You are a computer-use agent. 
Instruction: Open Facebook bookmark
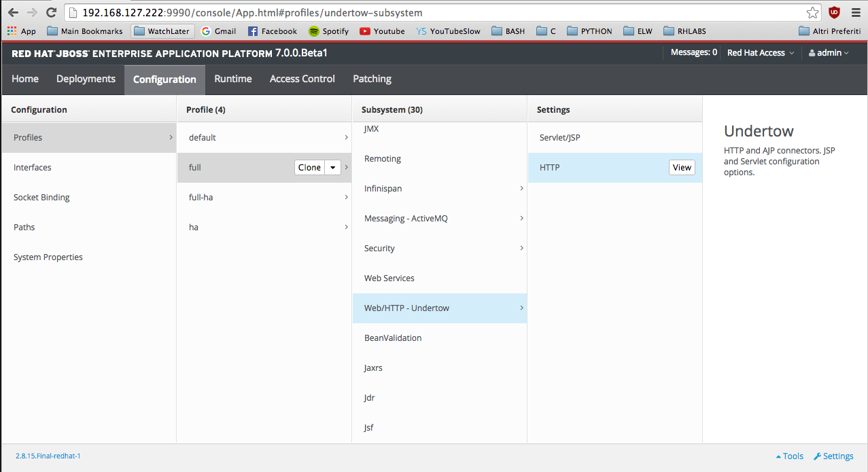tap(272, 31)
